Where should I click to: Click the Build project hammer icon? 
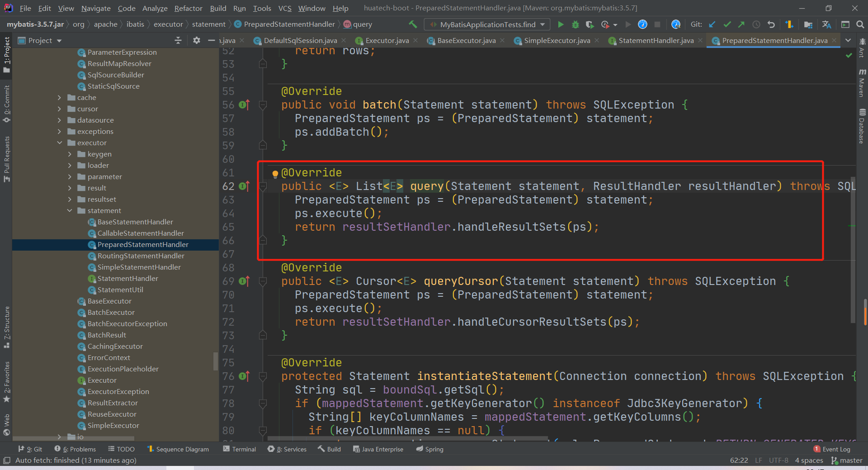tap(413, 24)
